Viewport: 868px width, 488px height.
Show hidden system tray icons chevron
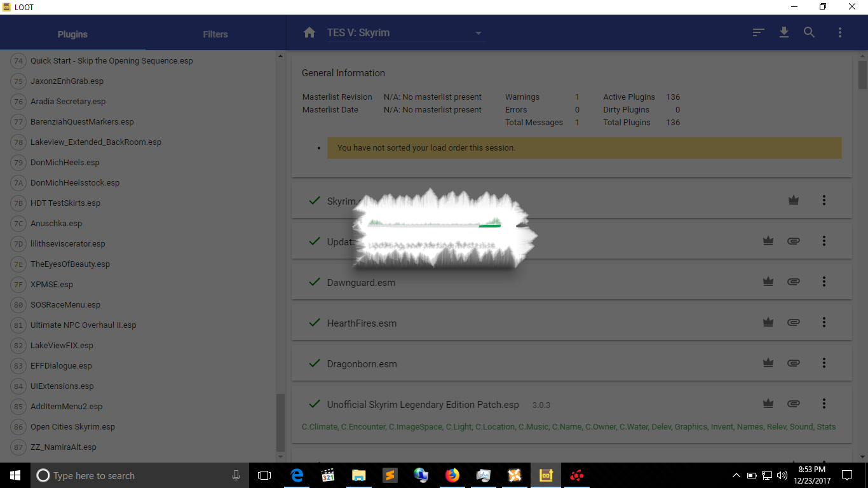tap(736, 475)
